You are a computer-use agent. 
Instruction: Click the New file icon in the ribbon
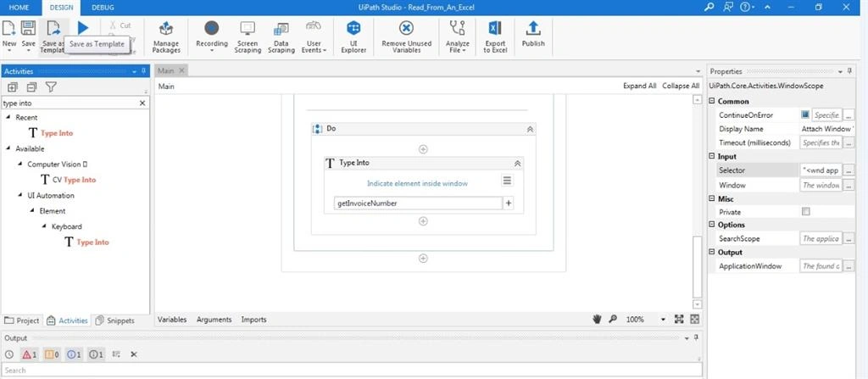coord(9,29)
